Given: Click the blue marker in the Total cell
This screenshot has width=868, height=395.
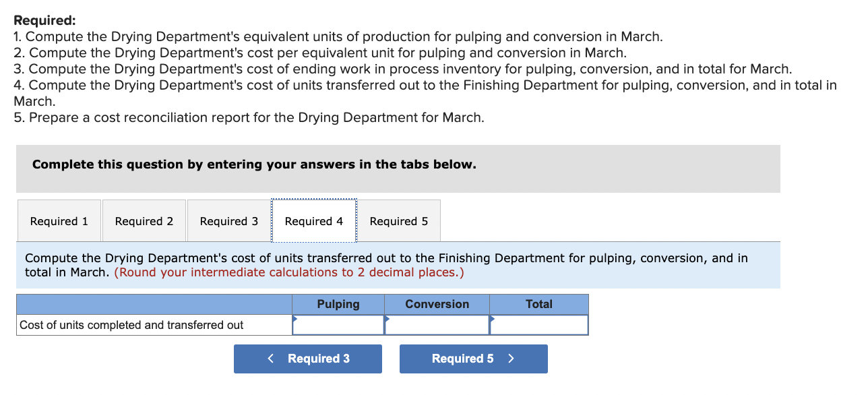Looking at the screenshot, I should [x=491, y=318].
